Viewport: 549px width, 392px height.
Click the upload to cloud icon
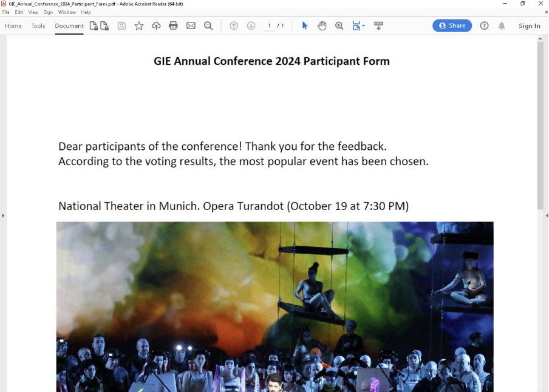point(156,25)
